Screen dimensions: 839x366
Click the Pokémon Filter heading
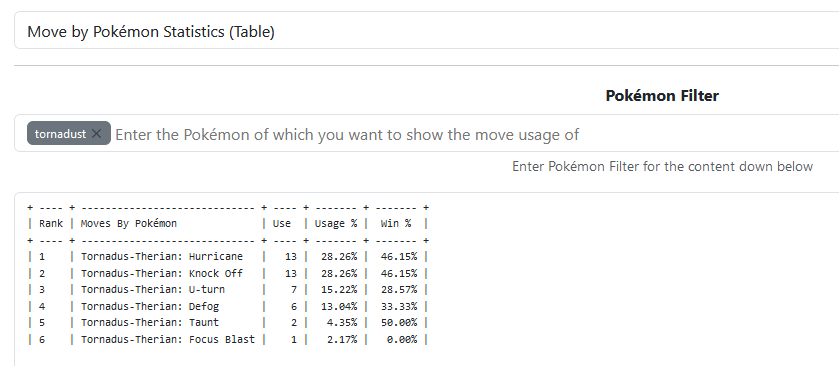pos(662,96)
